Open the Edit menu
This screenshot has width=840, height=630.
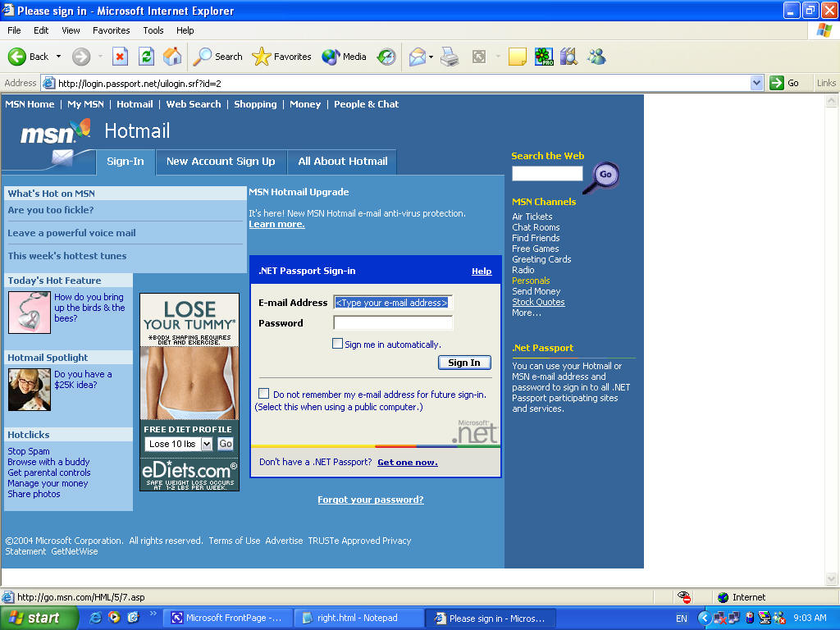click(x=41, y=30)
